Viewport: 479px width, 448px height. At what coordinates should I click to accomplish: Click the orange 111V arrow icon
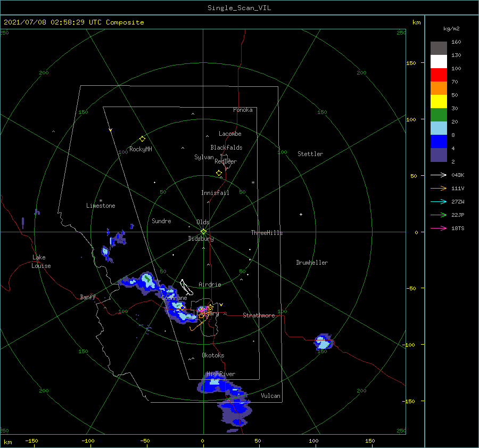(x=439, y=189)
